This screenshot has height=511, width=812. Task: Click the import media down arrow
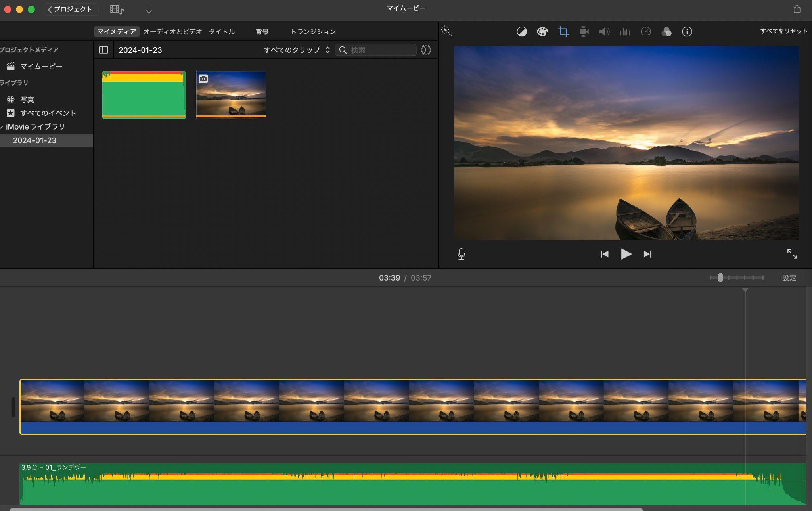[149, 10]
